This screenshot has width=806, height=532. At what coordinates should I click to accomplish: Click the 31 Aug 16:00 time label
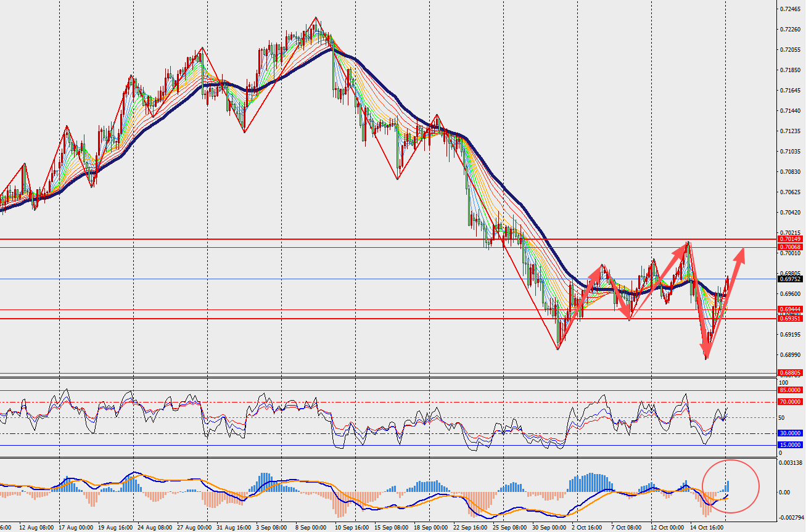coord(234,528)
